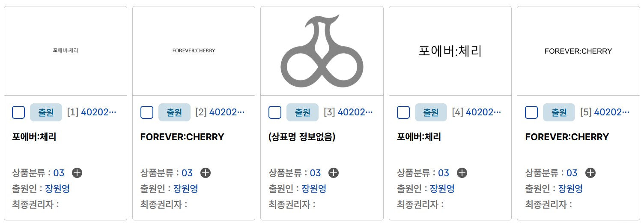Click the 출원 status badge on card 1
This screenshot has height=223, width=644.
(x=46, y=112)
